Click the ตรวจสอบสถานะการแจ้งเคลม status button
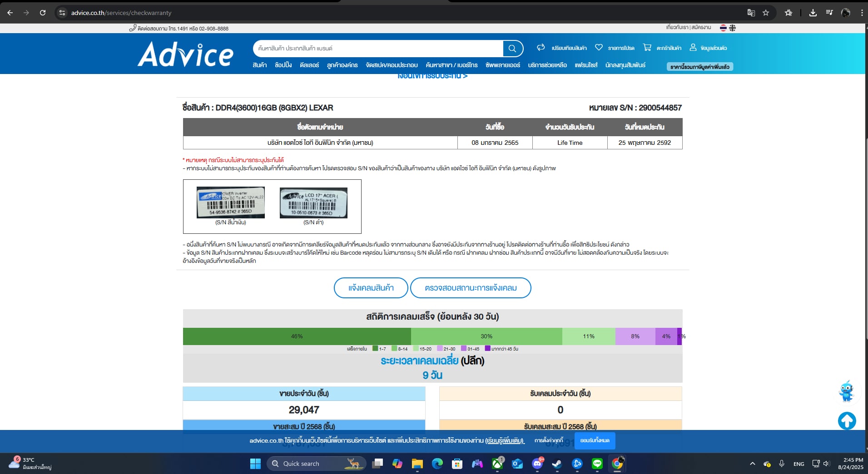The width and height of the screenshot is (868, 474). pos(471,288)
